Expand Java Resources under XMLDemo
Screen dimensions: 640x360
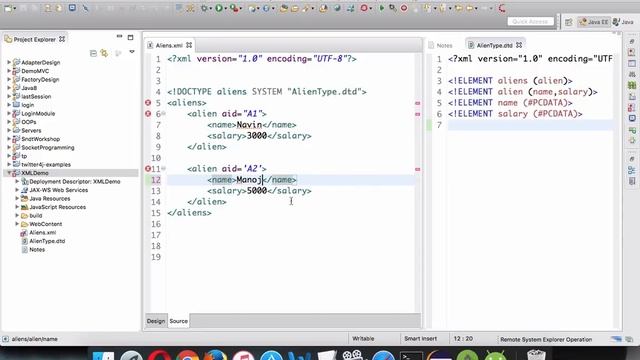click(x=17, y=198)
